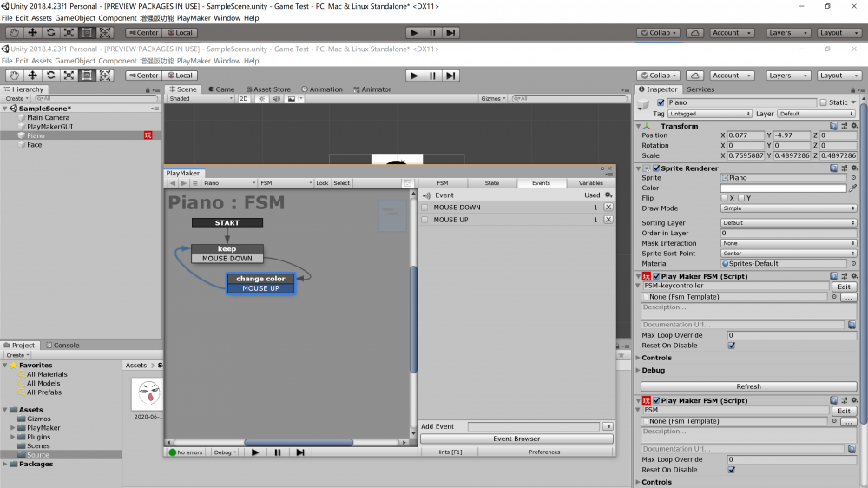Switch to PlayMaker State tab
868x488 pixels.
click(x=492, y=183)
